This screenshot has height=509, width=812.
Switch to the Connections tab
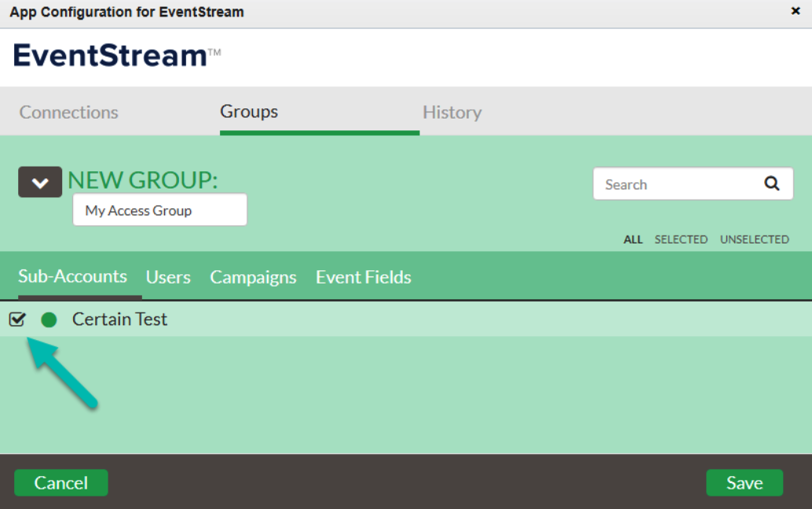[x=69, y=112]
